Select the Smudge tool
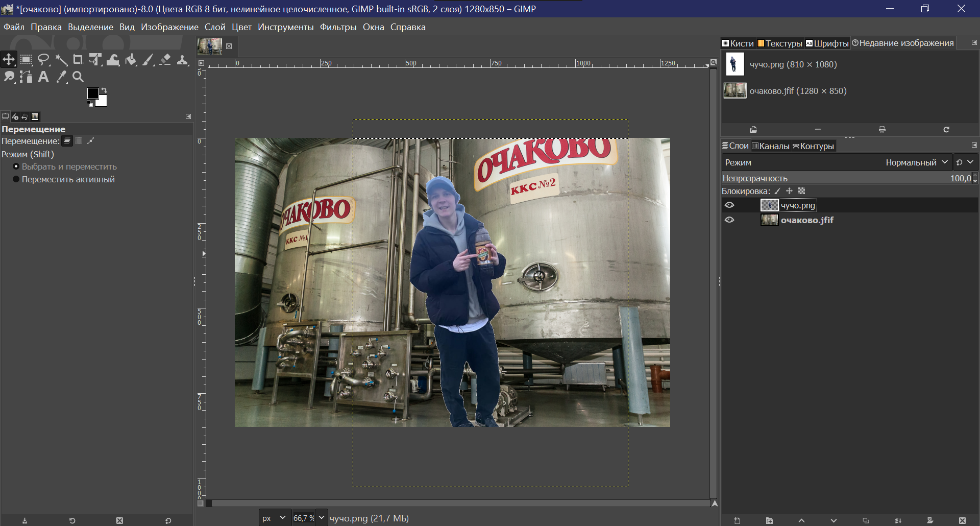The height and width of the screenshot is (526, 980). click(9, 77)
